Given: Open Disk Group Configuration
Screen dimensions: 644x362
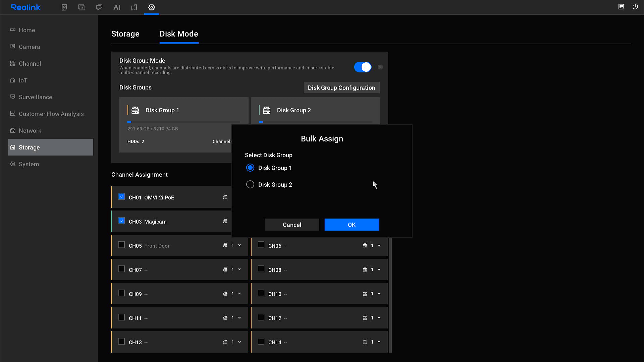Looking at the screenshot, I should (x=342, y=88).
